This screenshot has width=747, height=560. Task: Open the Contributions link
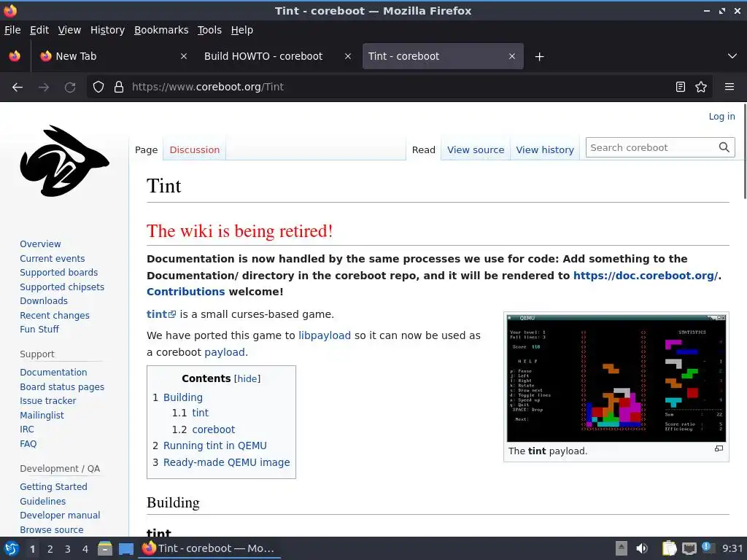coord(185,292)
